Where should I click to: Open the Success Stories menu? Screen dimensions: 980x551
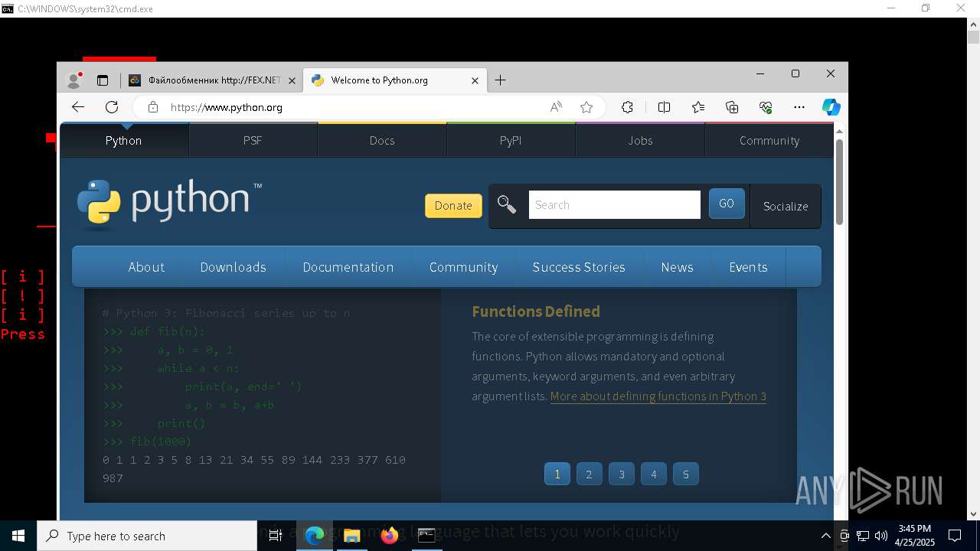pyautogui.click(x=579, y=267)
